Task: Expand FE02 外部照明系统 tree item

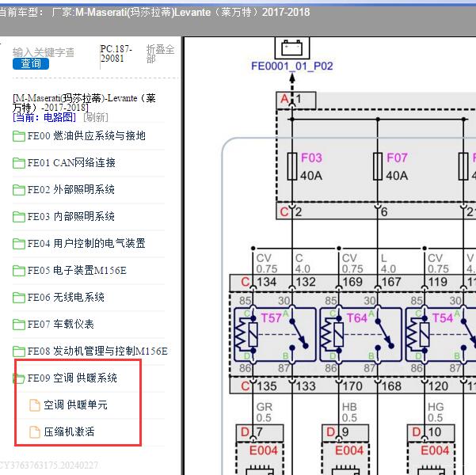Action: (71, 190)
